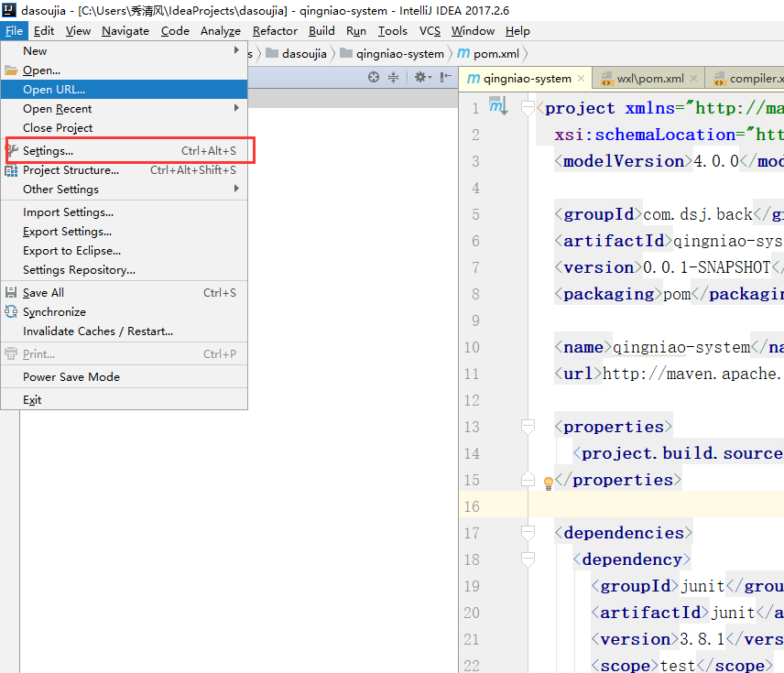Screen dimensions: 784x673
Task: Close the wxl\pom.xml editor tab
Action: (x=693, y=79)
